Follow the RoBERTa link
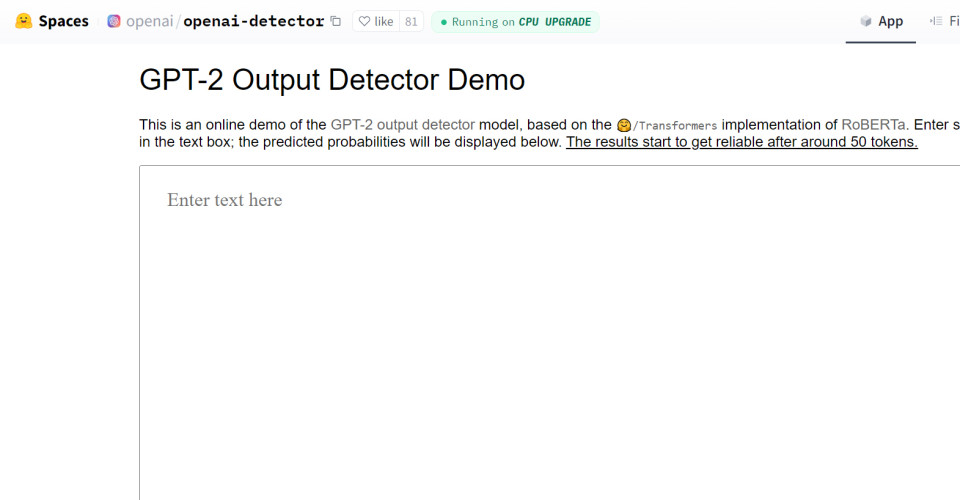This screenshot has height=500, width=960. [x=874, y=125]
